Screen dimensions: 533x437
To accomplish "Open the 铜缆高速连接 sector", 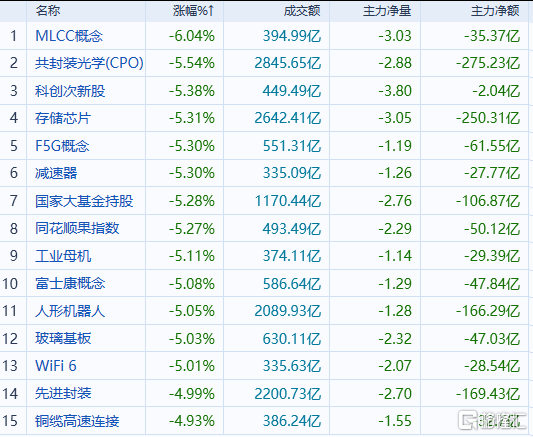I will click(77, 421).
